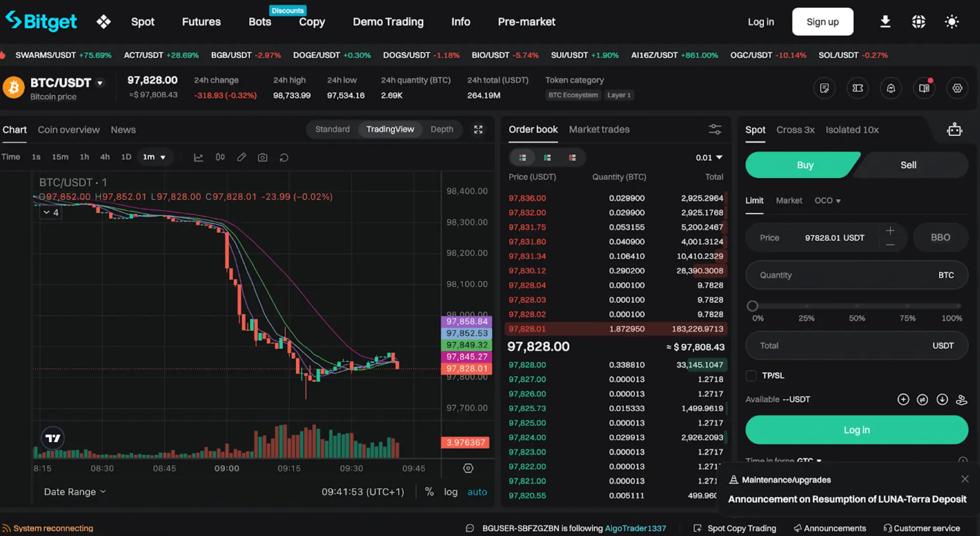Screen dimensions: 980x536
Task: Open the tutorial/guide book icon with red dot
Action: tap(924, 88)
